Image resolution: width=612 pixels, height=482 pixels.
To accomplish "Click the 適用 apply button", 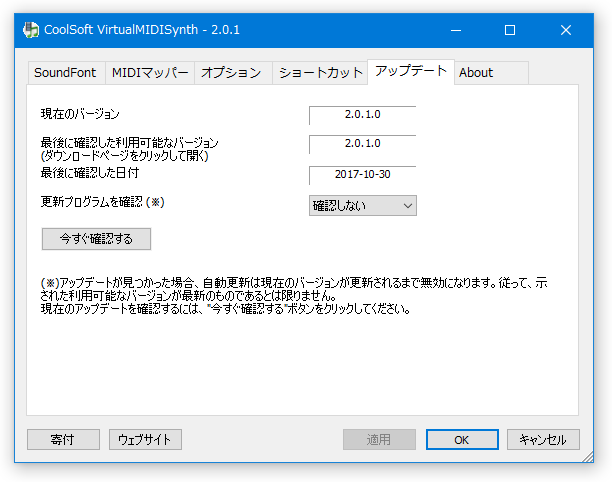I will (379, 439).
